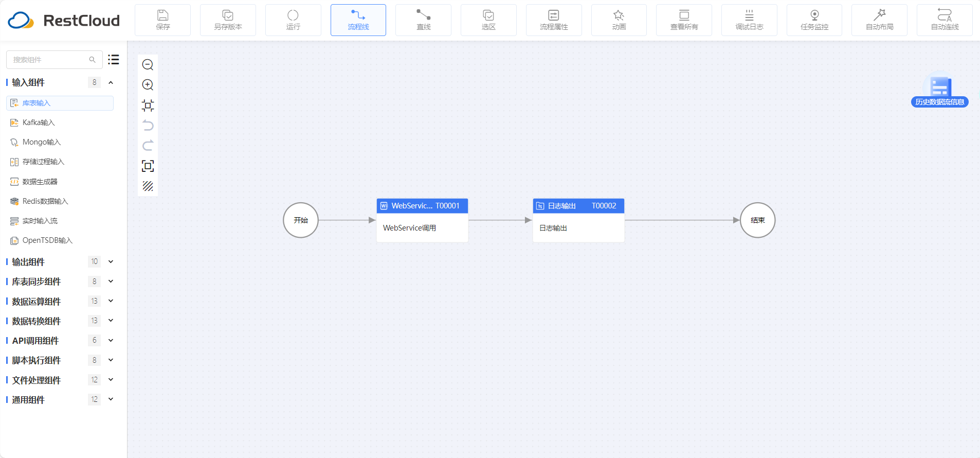Screen dimensions: 980x458
Task: Click the 结束 end node
Action: [757, 220]
